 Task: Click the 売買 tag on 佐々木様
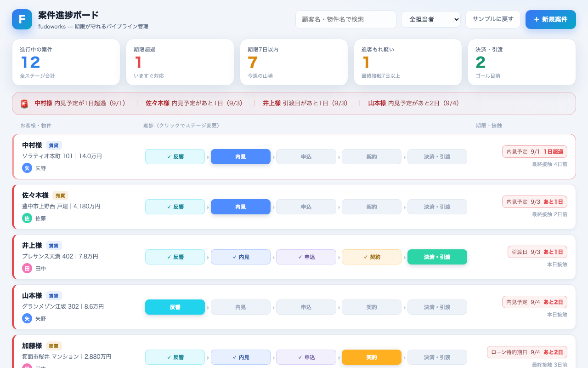[x=60, y=195]
